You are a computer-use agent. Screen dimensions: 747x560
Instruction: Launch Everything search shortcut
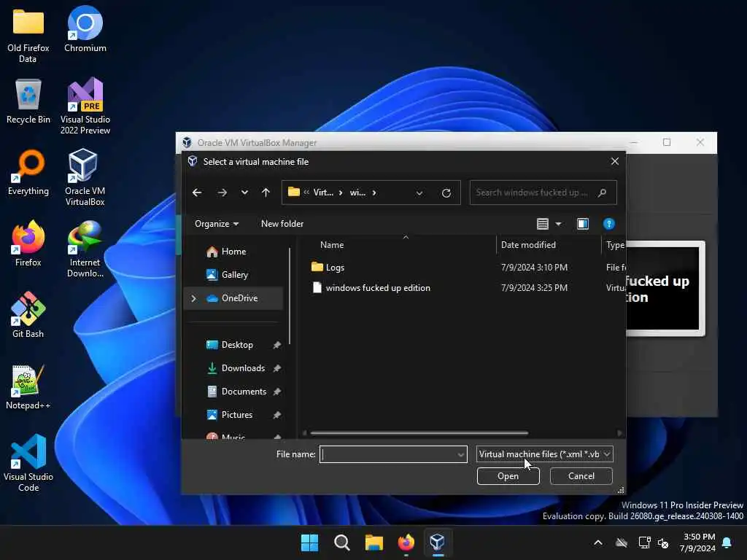pos(28,172)
